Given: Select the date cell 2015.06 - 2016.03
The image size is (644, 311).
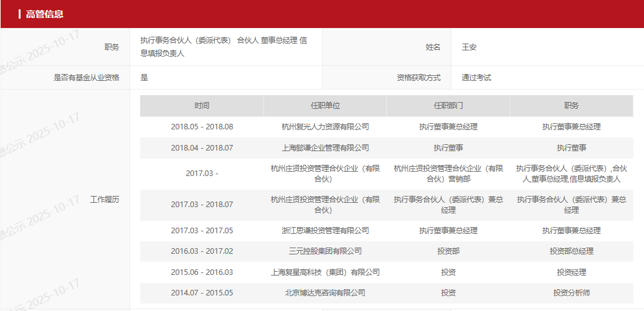Looking at the screenshot, I should 202,272.
